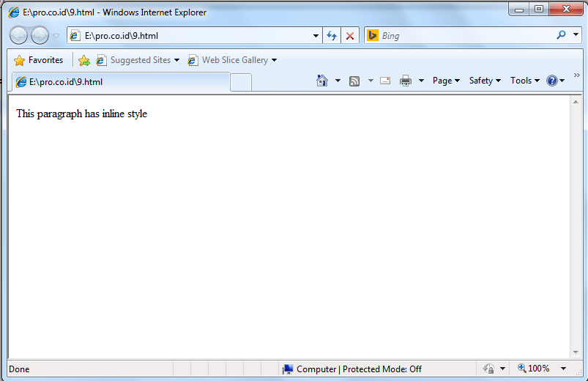Screen dimensions: 588x381
Task: Expand the Web Slice Gallery dropdown
Action: (x=275, y=60)
